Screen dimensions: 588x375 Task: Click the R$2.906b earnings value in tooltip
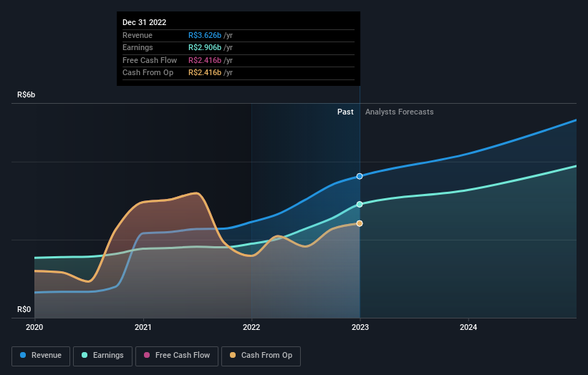point(205,47)
